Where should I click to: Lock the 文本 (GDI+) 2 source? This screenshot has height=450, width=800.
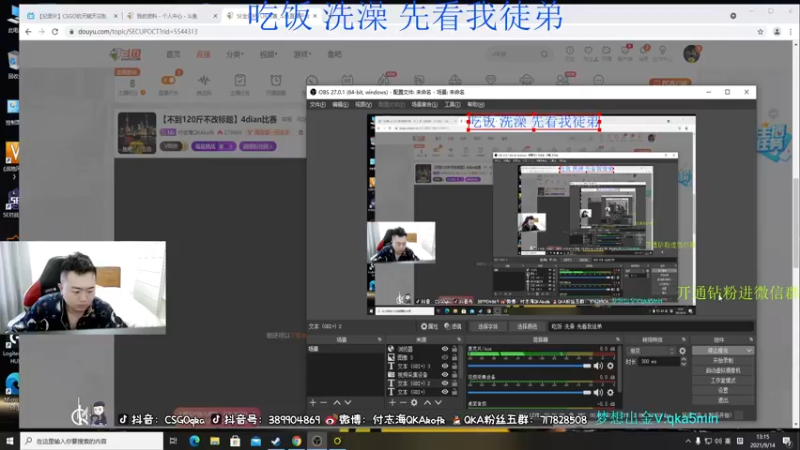tap(454, 383)
